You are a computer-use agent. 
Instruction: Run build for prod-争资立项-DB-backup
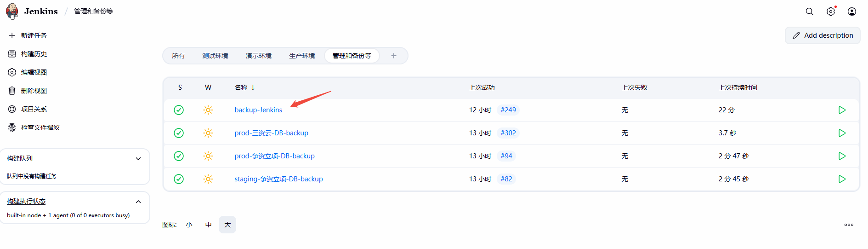[842, 156]
